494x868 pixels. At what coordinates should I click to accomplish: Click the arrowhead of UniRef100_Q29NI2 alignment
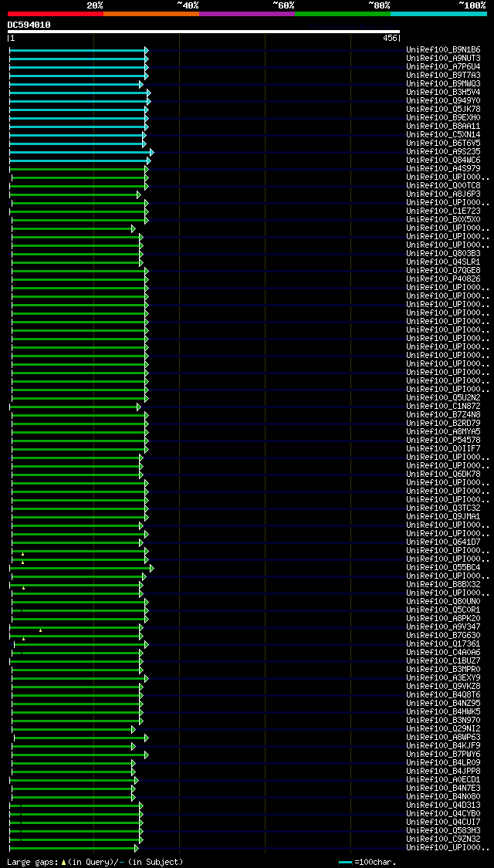point(134,729)
